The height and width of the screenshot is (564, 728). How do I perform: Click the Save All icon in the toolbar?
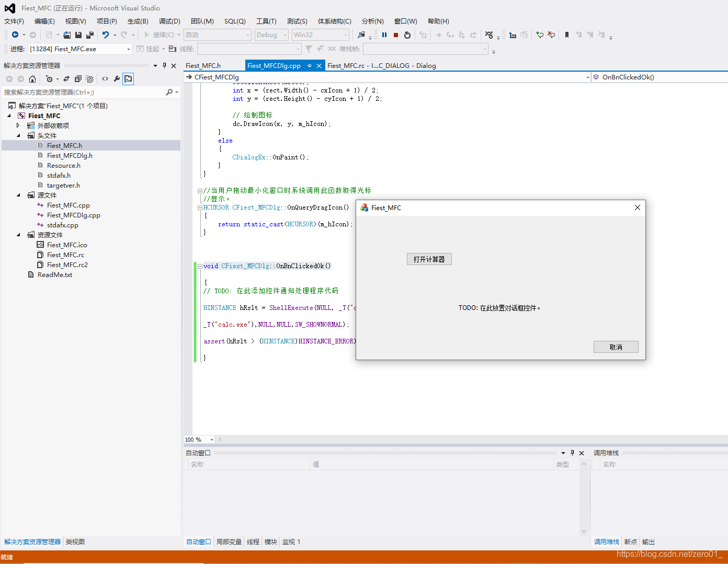(x=90, y=35)
